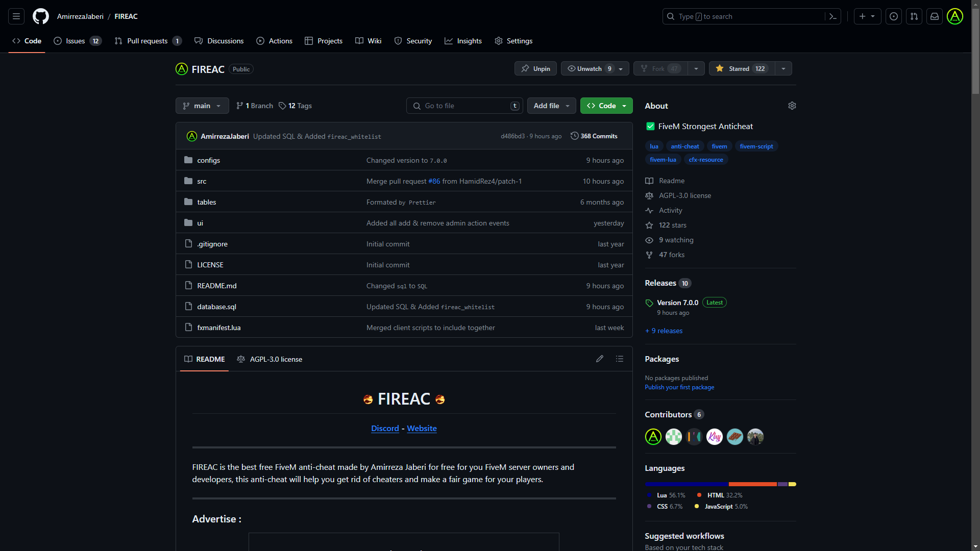Open the Security tab
This screenshot has height=551, width=980.
coord(413,41)
